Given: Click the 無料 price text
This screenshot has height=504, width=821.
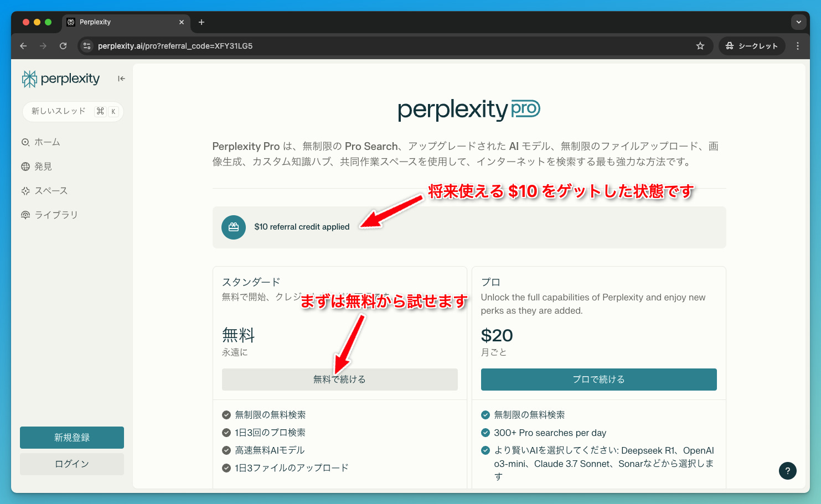Looking at the screenshot, I should point(239,335).
